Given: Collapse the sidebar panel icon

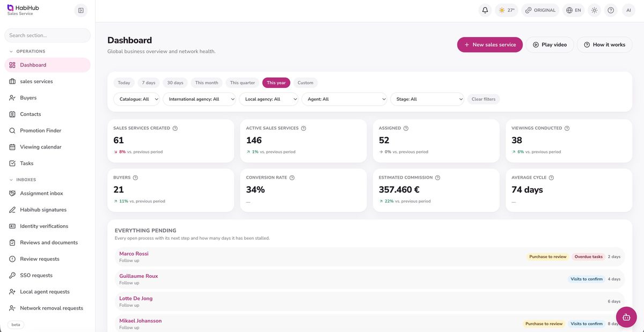Looking at the screenshot, I should 80,10.
